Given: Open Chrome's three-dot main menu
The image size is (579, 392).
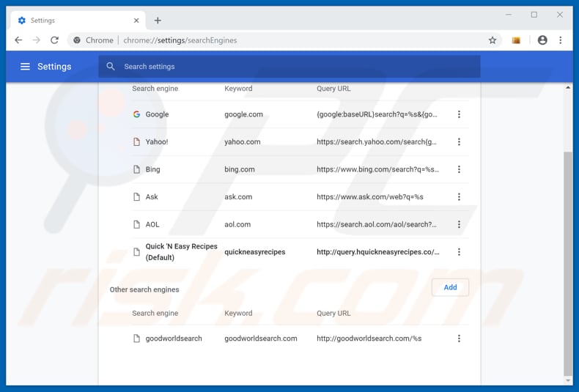Looking at the screenshot, I should pyautogui.click(x=560, y=40).
